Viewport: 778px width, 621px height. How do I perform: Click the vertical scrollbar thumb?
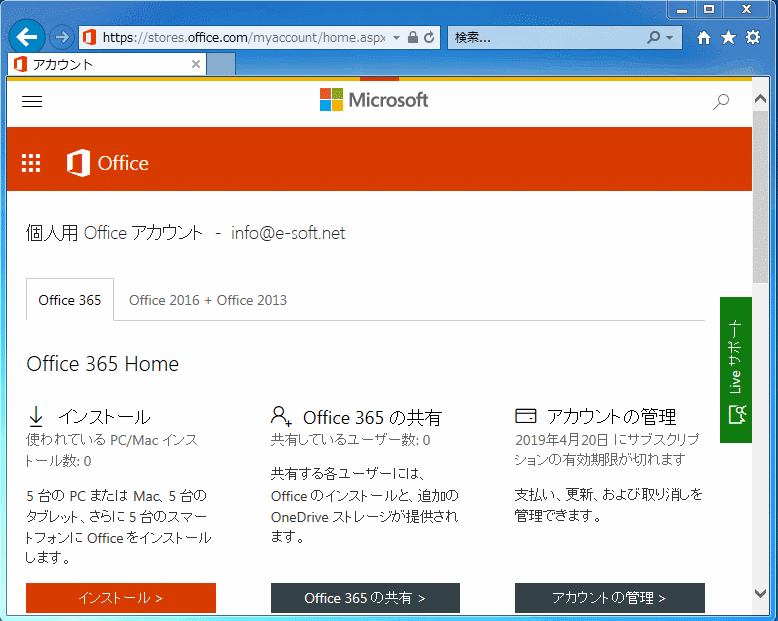tap(760, 197)
